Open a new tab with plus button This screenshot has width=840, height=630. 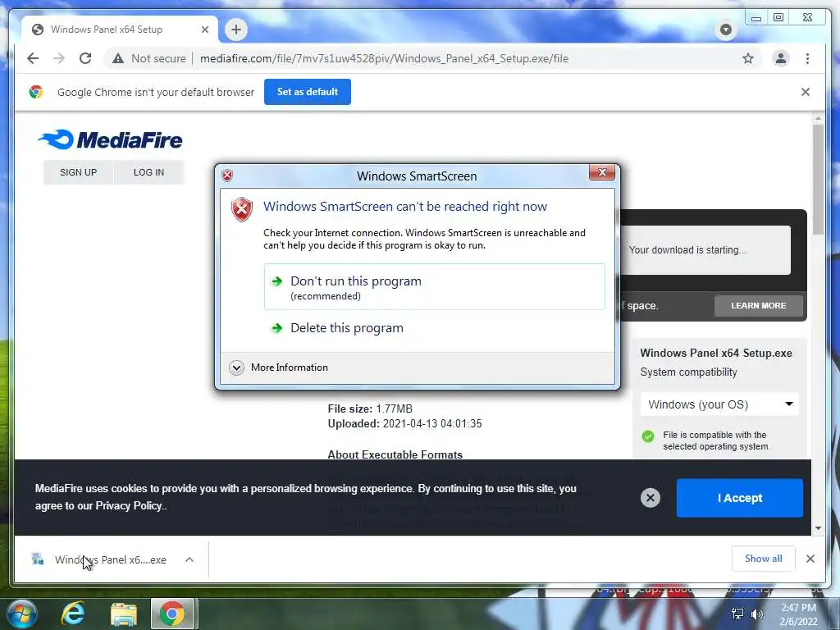[236, 30]
